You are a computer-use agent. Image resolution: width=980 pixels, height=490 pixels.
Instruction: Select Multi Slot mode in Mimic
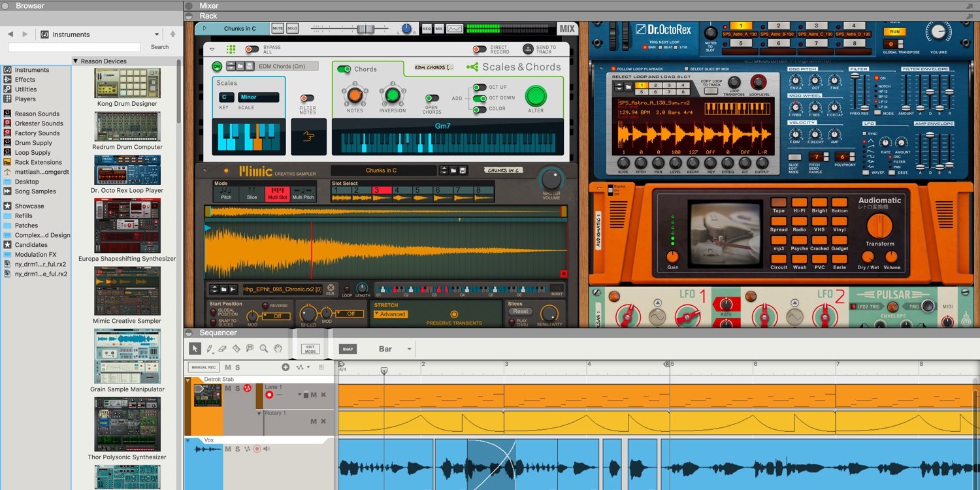point(276,193)
